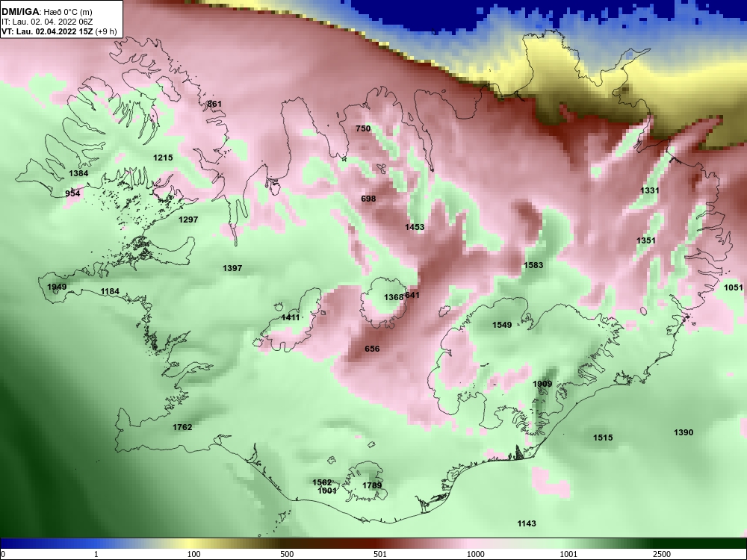Click the 750 height value
Image resolution: width=747 pixels, height=560 pixels.
pos(363,128)
